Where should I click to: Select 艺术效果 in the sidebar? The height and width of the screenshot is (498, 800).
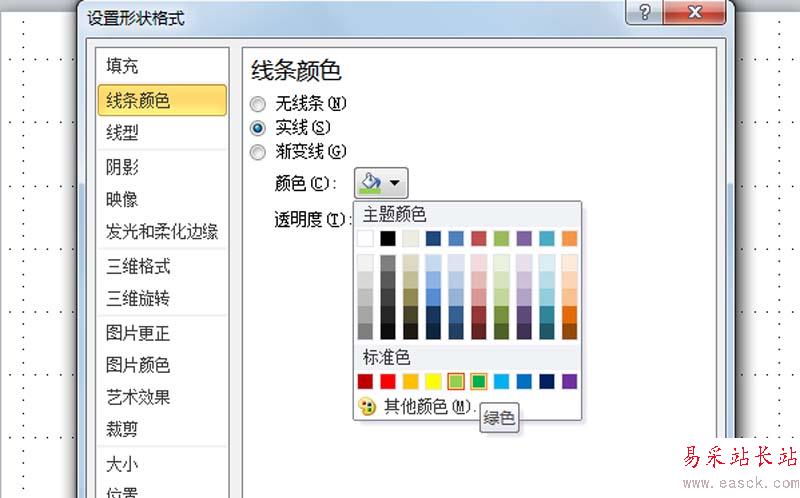pos(162,397)
